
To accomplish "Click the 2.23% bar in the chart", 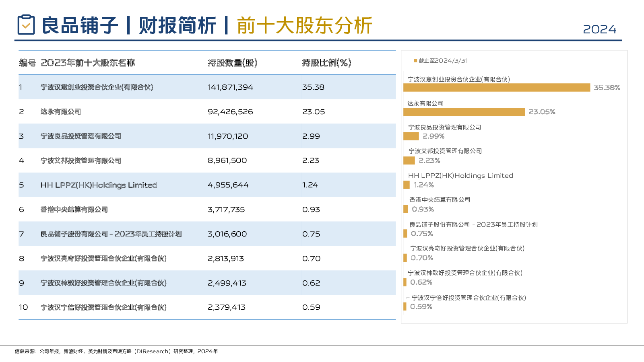I will click(409, 160).
